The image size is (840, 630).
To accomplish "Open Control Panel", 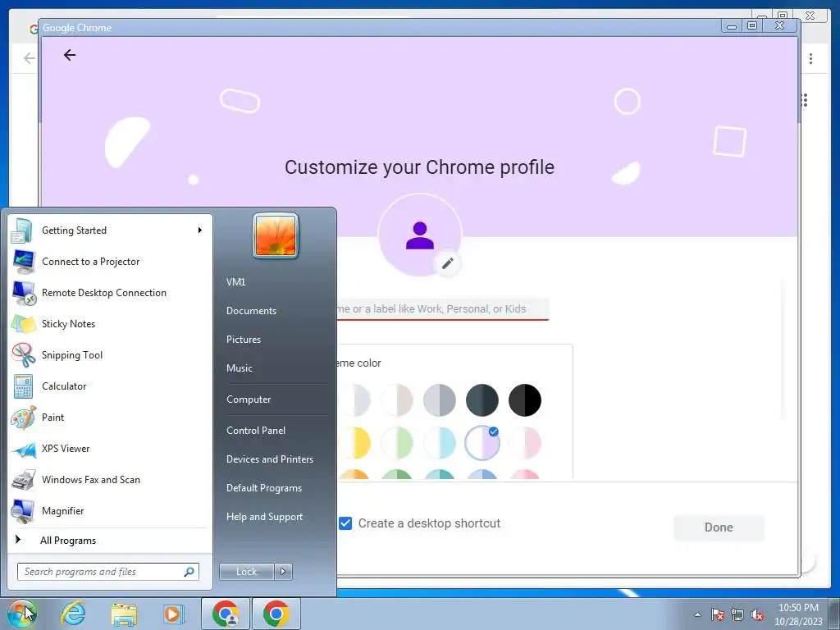I will [256, 430].
